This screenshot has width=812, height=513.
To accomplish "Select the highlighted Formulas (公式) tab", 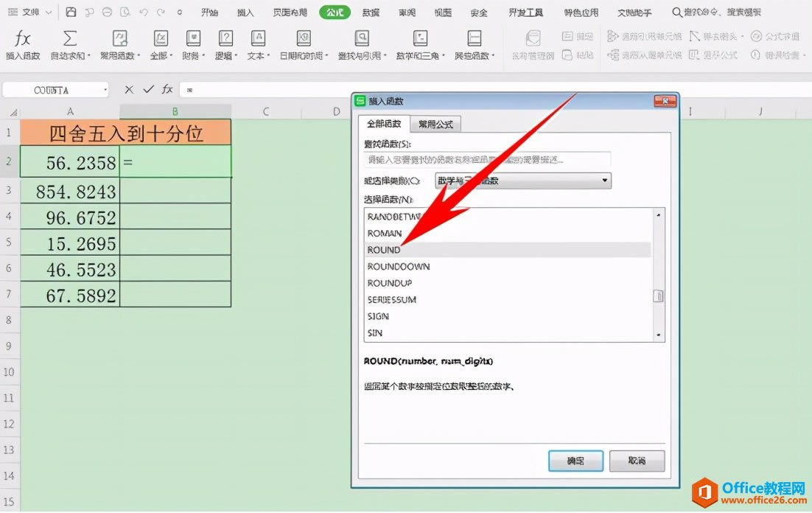I will pyautogui.click(x=335, y=13).
